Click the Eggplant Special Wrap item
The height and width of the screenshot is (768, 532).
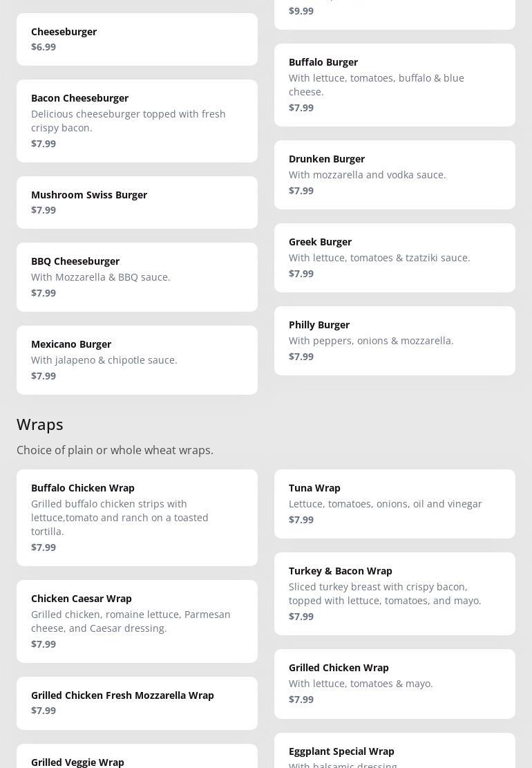[395, 753]
